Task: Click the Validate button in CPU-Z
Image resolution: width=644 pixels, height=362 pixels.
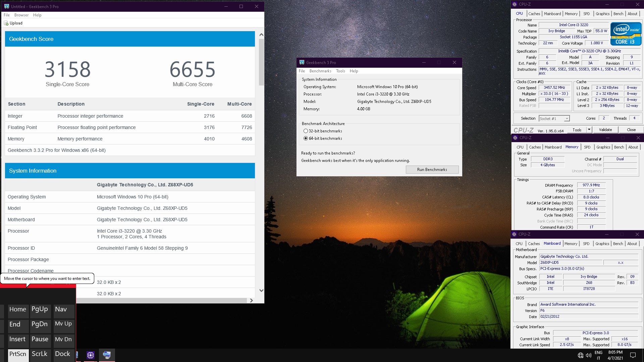Action: [x=605, y=130]
